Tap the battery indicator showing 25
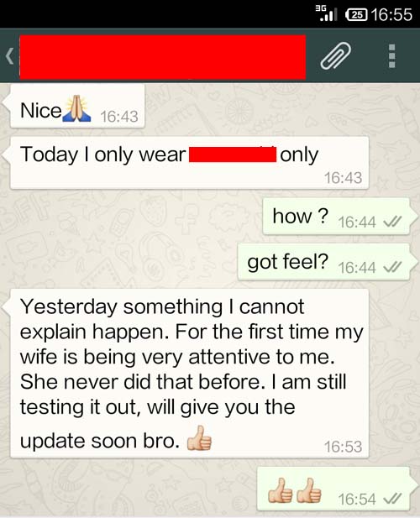Viewport: 420px width, 518px height. [x=356, y=14]
